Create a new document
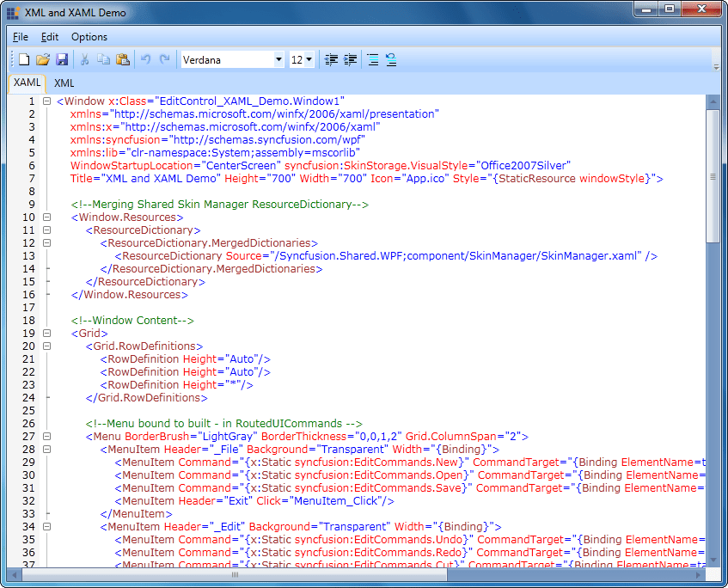This screenshot has width=728, height=588. coord(23,58)
